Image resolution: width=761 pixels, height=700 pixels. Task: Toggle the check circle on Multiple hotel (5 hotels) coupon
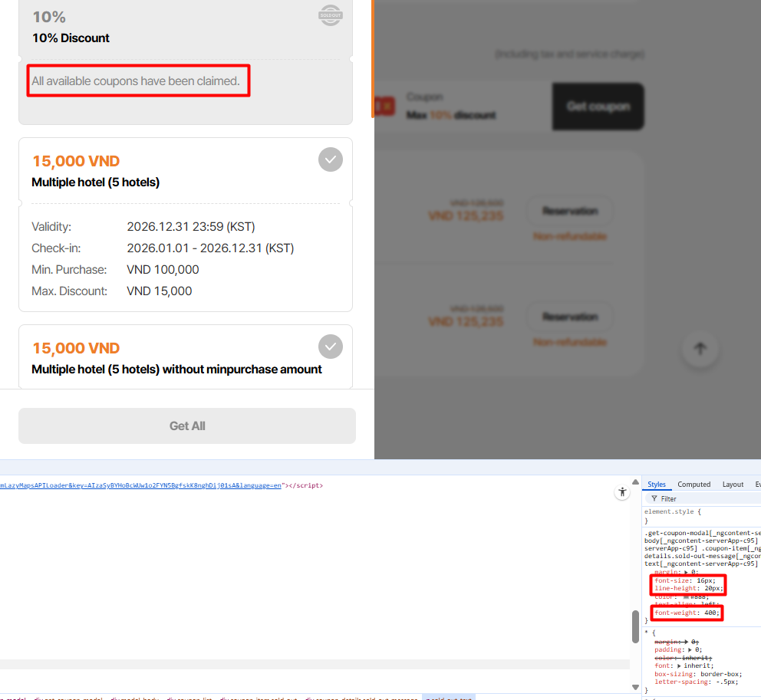(x=331, y=159)
